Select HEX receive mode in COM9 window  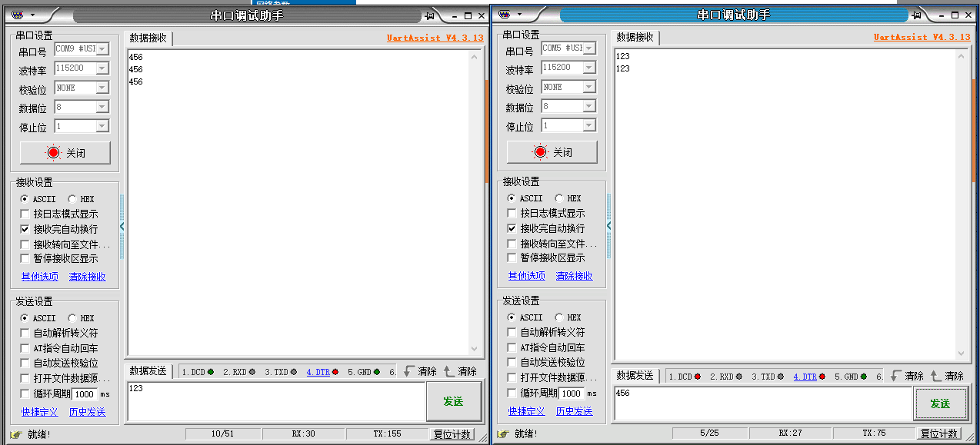click(x=72, y=199)
